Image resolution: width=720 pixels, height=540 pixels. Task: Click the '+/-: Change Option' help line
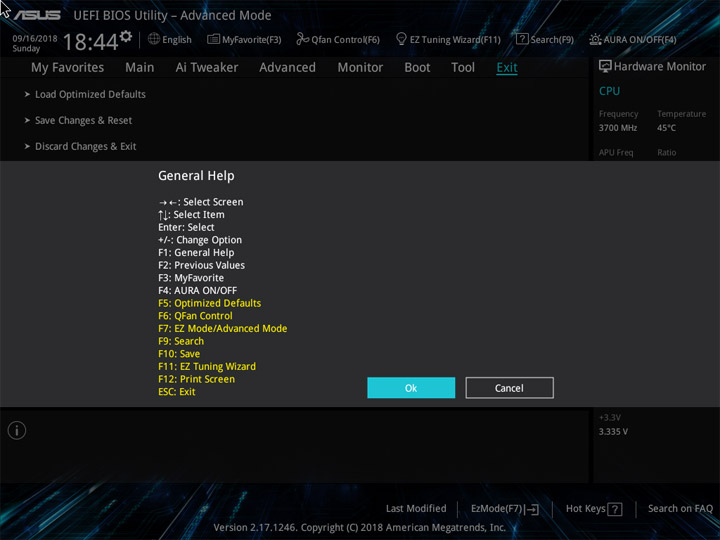pyautogui.click(x=200, y=240)
